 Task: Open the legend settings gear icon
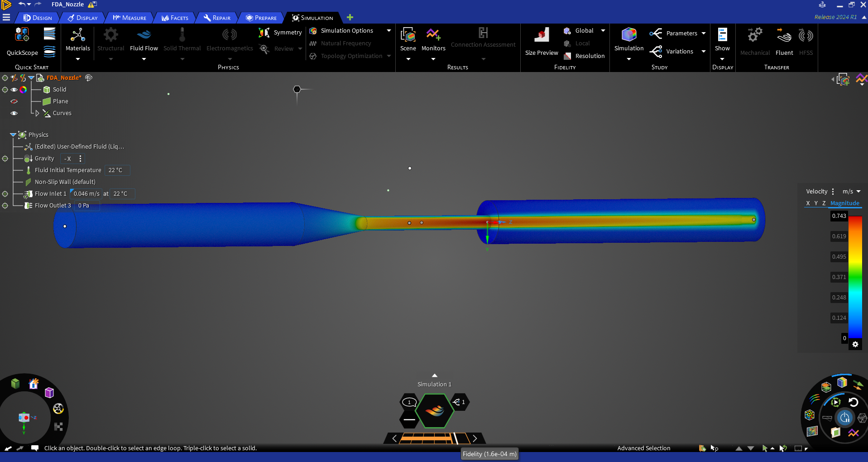[855, 344]
